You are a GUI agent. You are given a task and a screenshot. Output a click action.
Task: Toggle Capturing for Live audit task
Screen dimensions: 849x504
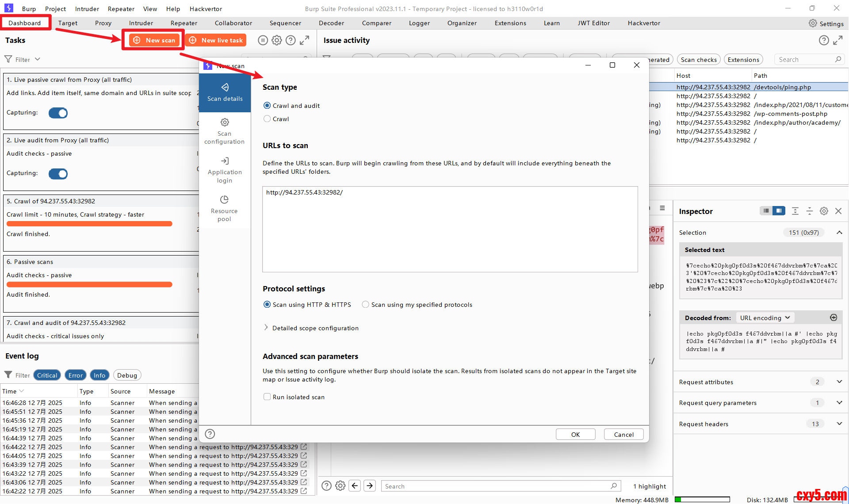[58, 174]
